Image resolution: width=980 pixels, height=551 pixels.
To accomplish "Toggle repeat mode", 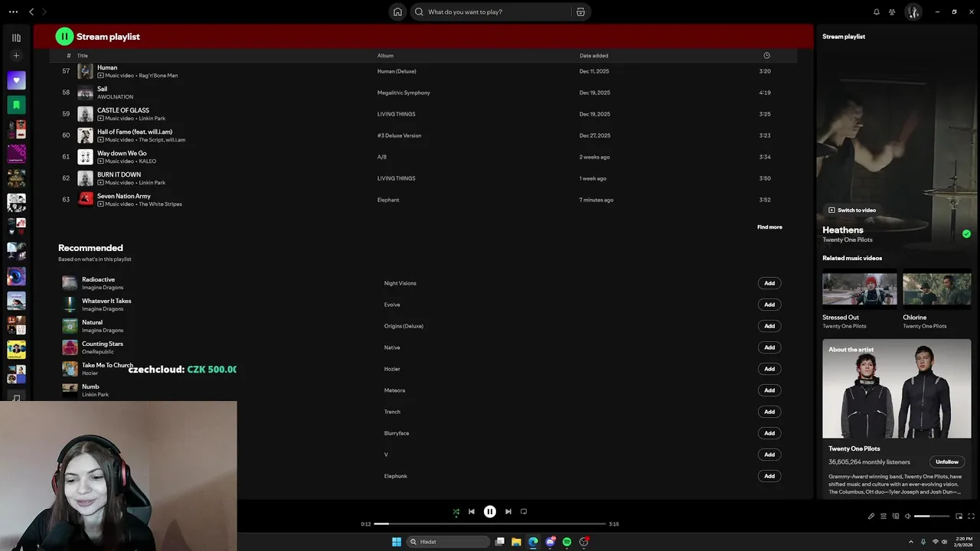I will (x=524, y=511).
